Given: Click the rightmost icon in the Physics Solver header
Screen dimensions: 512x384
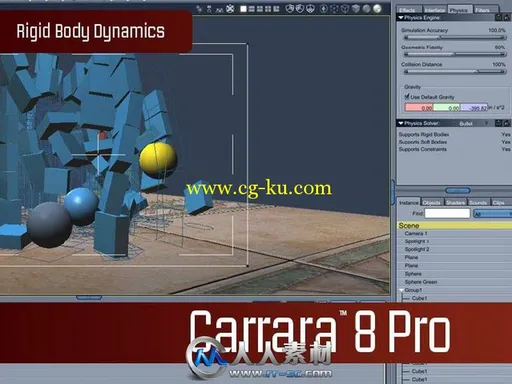Looking at the screenshot, I should 507,123.
